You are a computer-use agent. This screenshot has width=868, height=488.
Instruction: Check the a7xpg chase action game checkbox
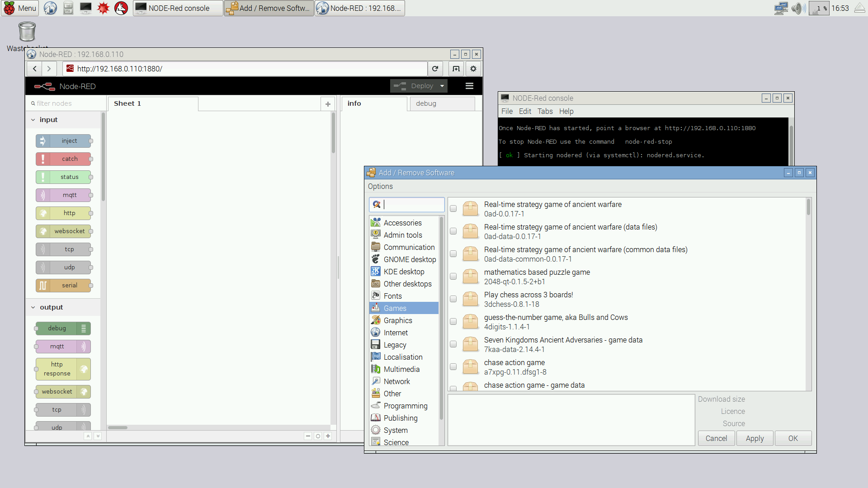tap(453, 367)
